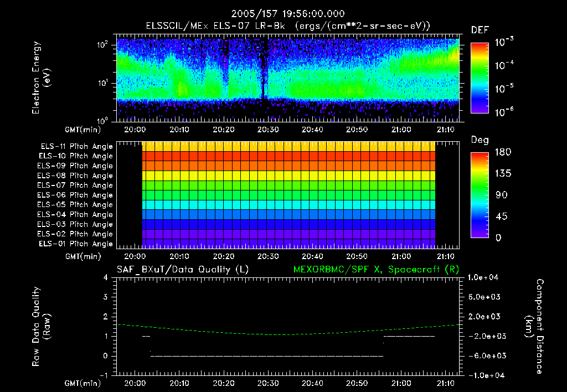Select the ELS-05 Pitch Angle label
Image resolution: width=567 pixels, height=392 pixels.
point(75,205)
